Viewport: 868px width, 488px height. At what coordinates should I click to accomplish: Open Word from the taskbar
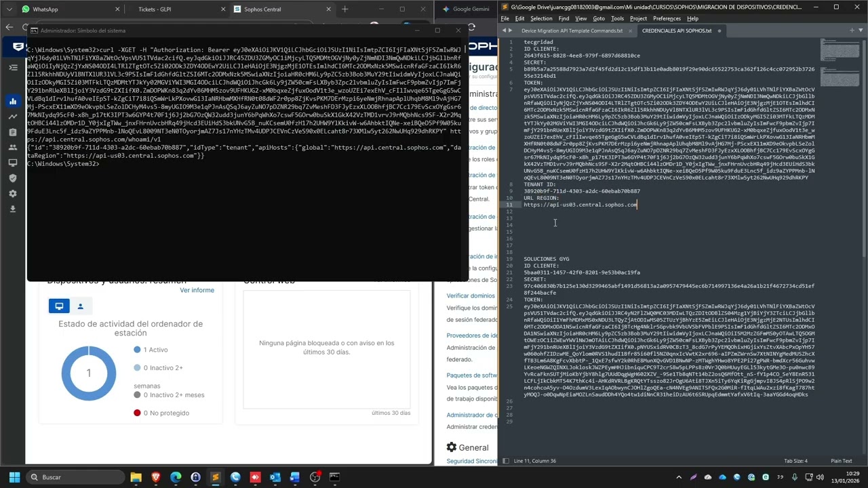click(x=295, y=477)
